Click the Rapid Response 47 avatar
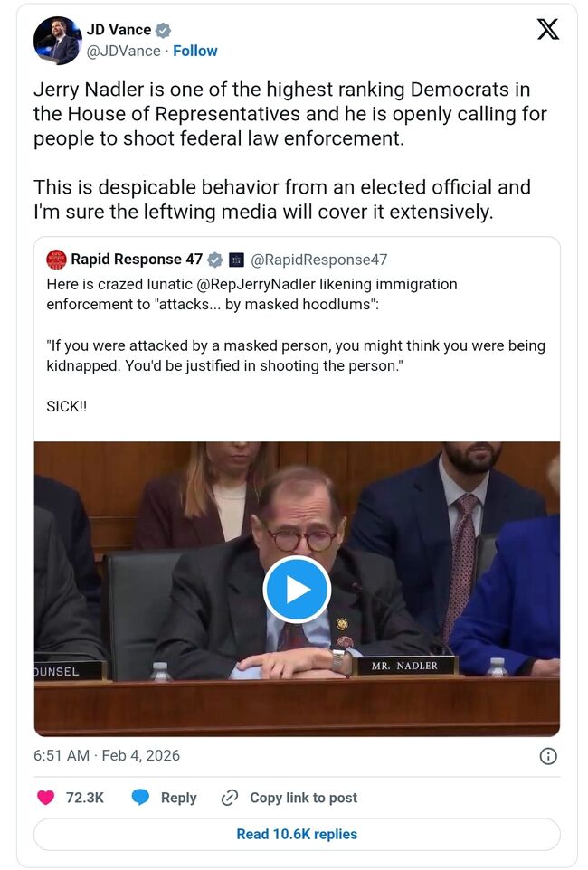Screen dimensions: 588x870 tap(57, 260)
